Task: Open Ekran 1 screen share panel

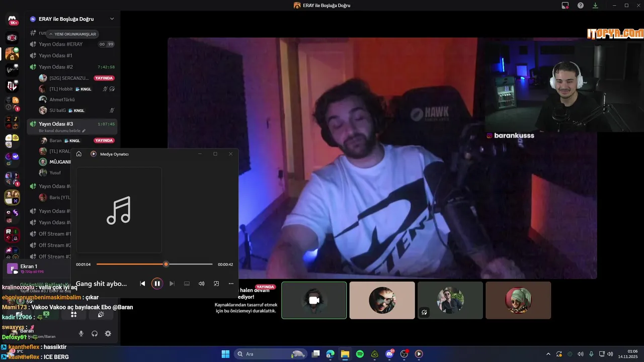Action: point(38,268)
